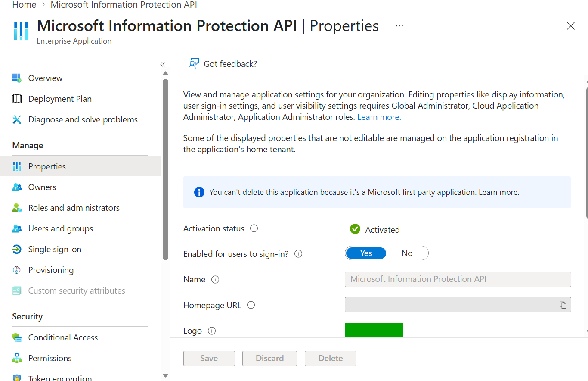Click info icon next to Logo label
Image resolution: width=588 pixels, height=381 pixels.
click(x=211, y=331)
